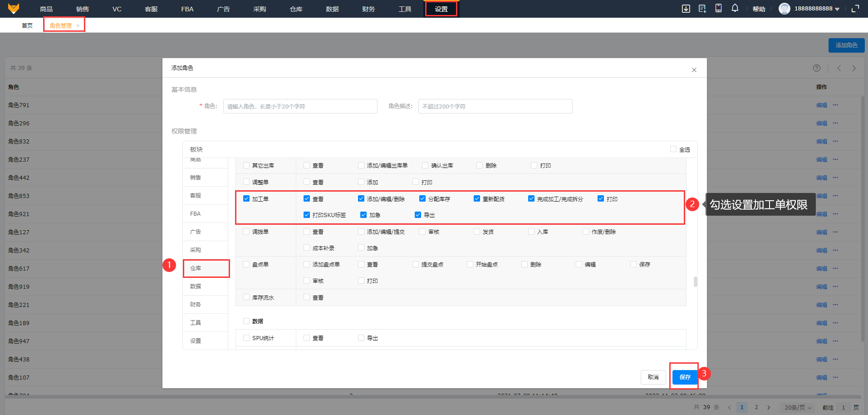Toggle fullscreen mode icon

855,9
